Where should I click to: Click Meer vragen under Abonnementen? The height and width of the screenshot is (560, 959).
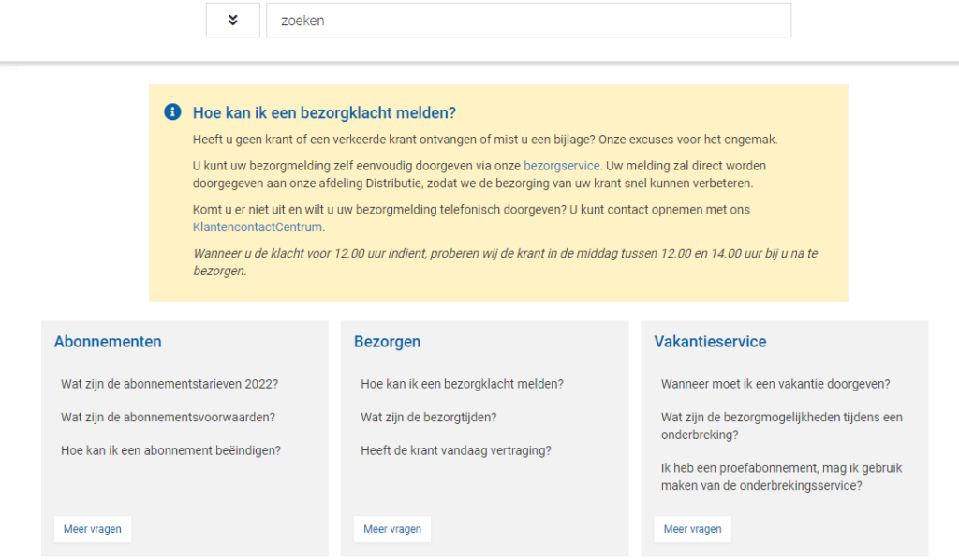[93, 529]
